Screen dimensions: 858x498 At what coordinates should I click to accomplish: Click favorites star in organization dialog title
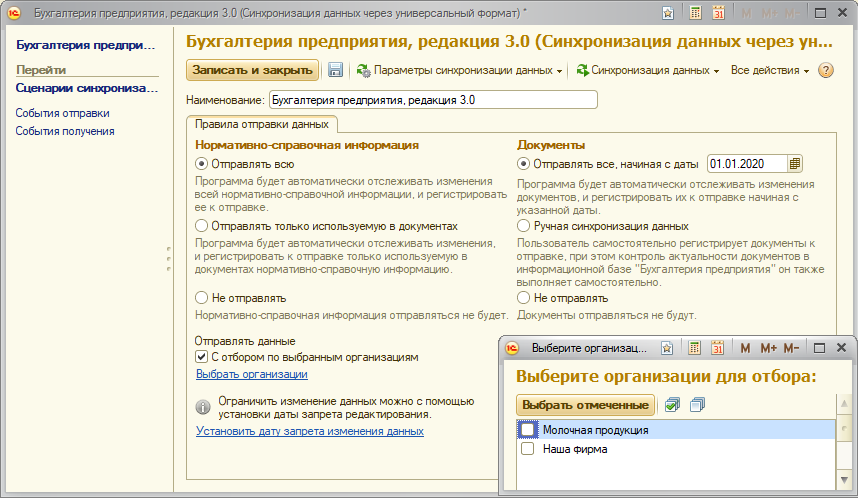[x=666, y=348]
